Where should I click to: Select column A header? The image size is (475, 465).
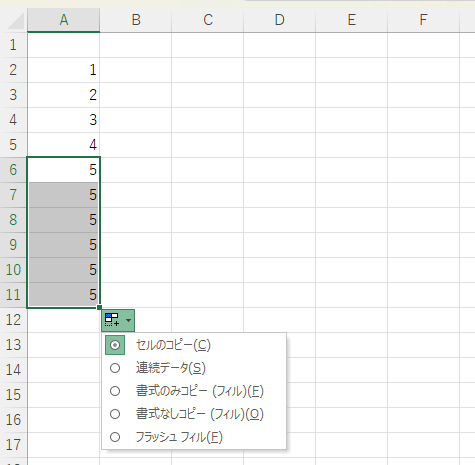(x=64, y=20)
